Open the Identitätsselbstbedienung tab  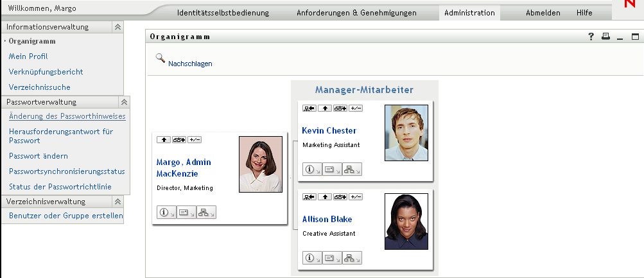(223, 13)
